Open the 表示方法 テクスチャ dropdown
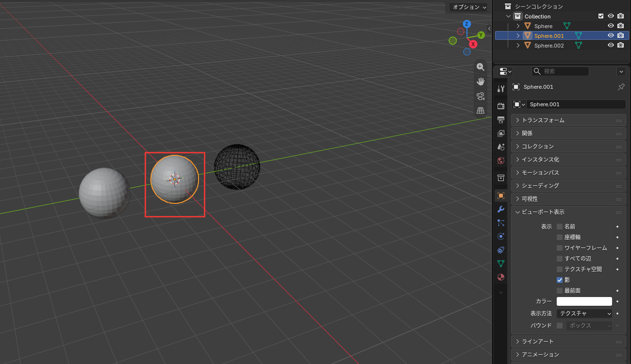 pyautogui.click(x=584, y=314)
